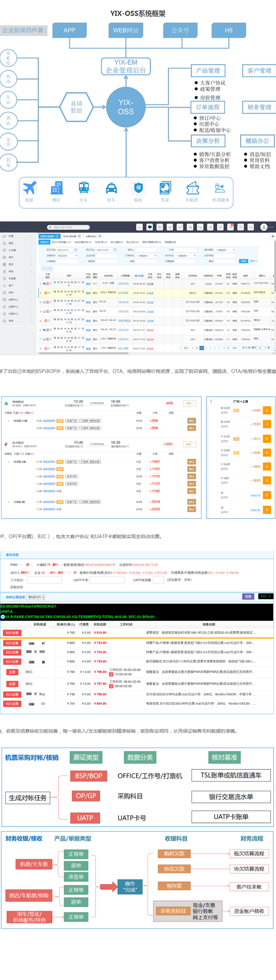276x980 pixels.
Task: Click the 基础数据 hexagon
Action: [x=76, y=107]
